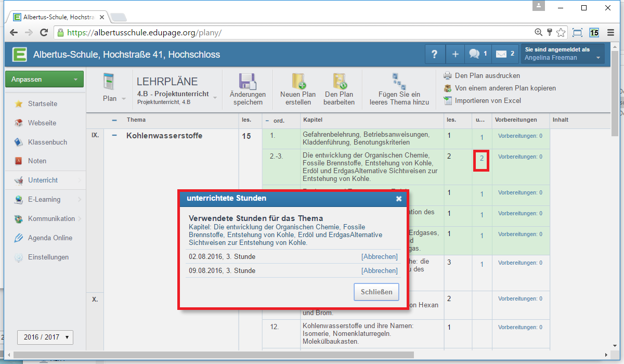Go to Startseite in the sidebar
This screenshot has width=624, height=364.
point(43,103)
